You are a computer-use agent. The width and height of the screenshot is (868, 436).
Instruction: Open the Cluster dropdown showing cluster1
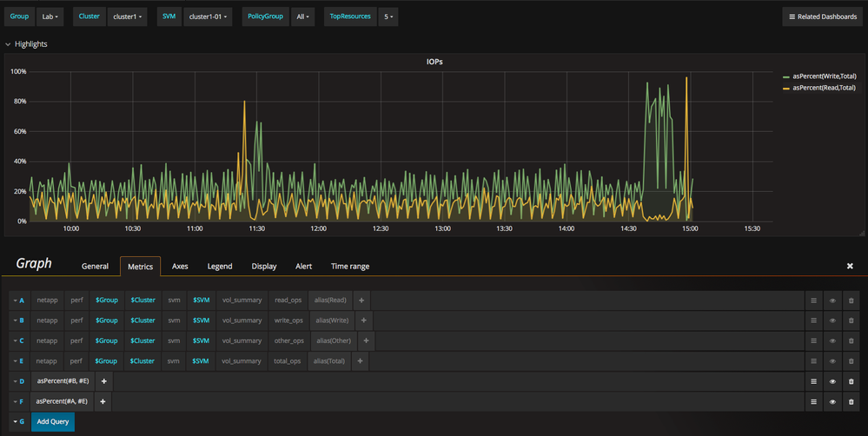(x=126, y=17)
